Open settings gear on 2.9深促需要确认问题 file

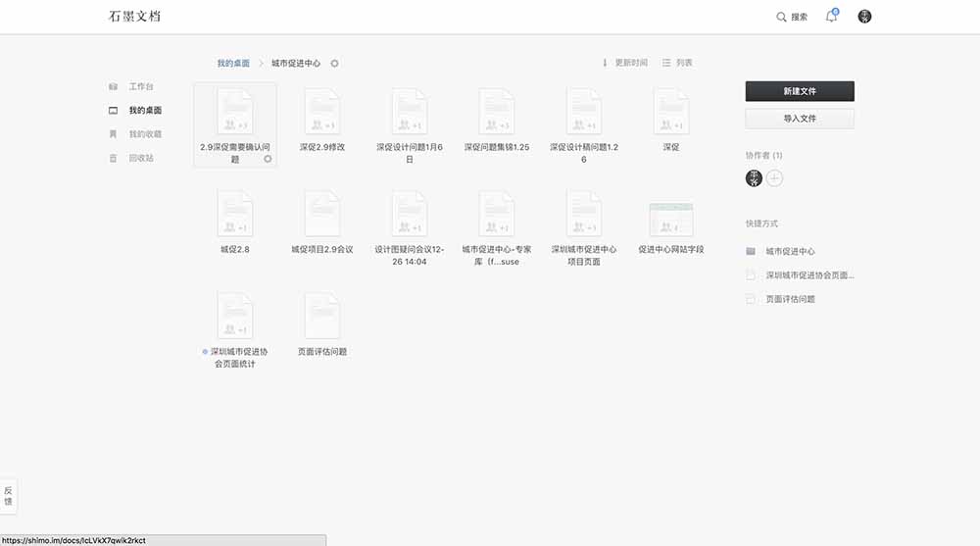(x=268, y=159)
